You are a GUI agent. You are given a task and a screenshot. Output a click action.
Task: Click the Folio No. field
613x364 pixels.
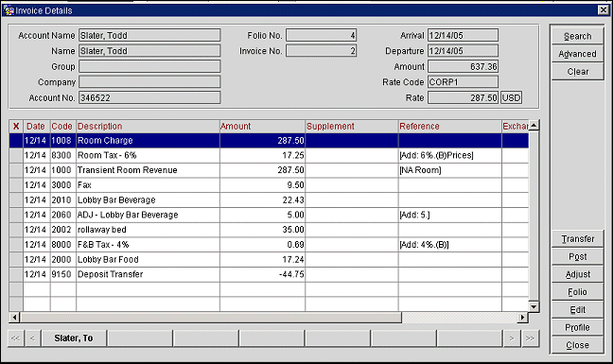click(x=321, y=35)
